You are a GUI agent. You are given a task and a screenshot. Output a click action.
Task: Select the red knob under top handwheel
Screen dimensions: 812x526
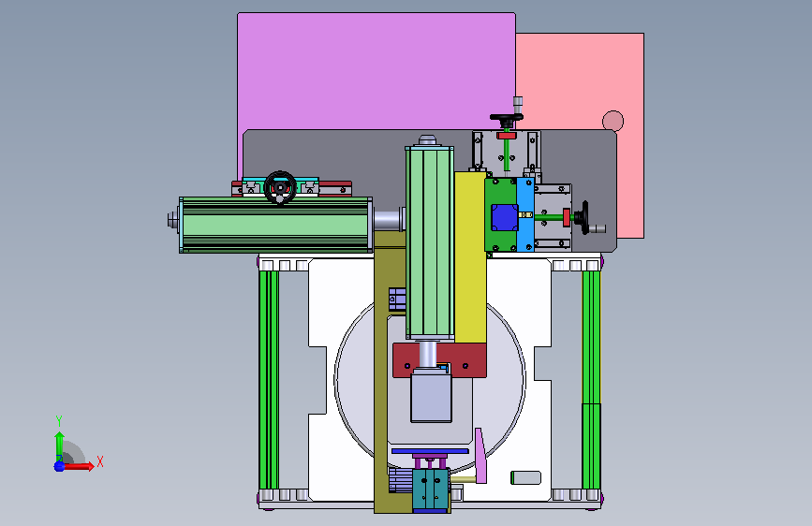pyautogui.click(x=507, y=136)
